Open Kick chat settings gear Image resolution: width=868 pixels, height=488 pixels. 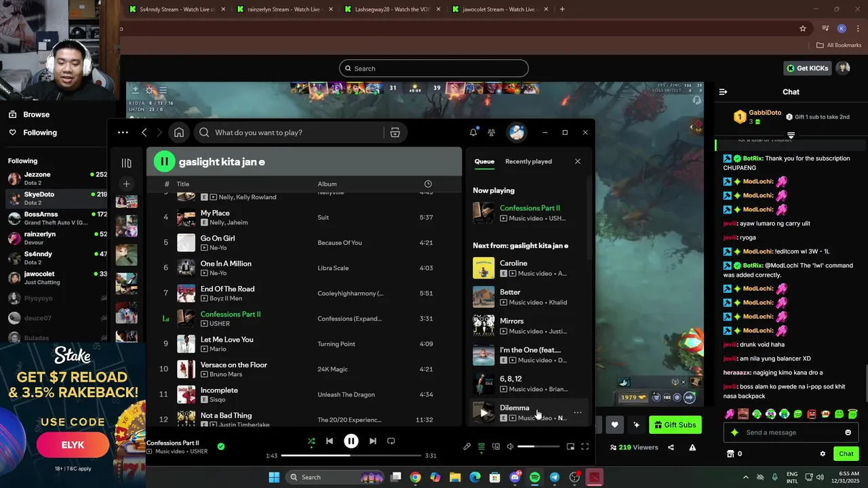pyautogui.click(x=823, y=454)
